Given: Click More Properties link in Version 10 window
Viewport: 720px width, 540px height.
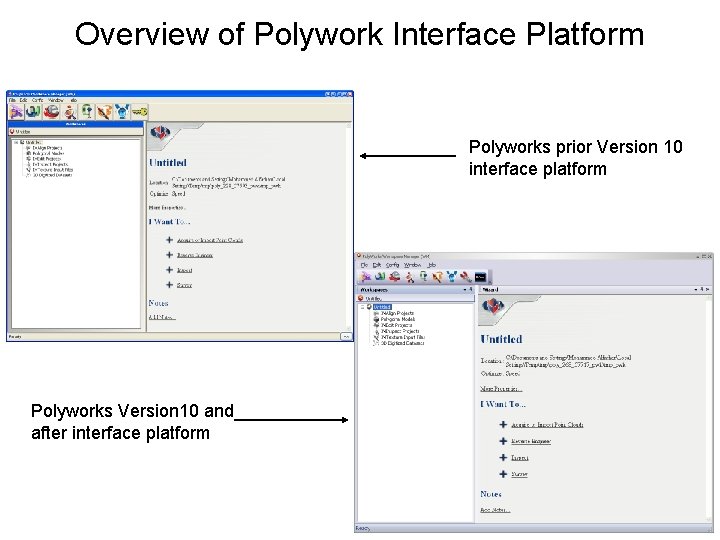Looking at the screenshot, I should point(501,389).
